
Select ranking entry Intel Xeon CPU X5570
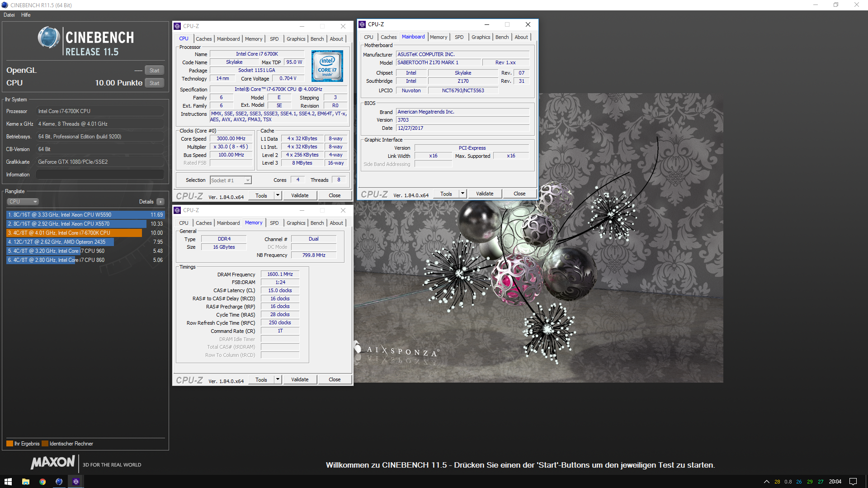tap(85, 224)
